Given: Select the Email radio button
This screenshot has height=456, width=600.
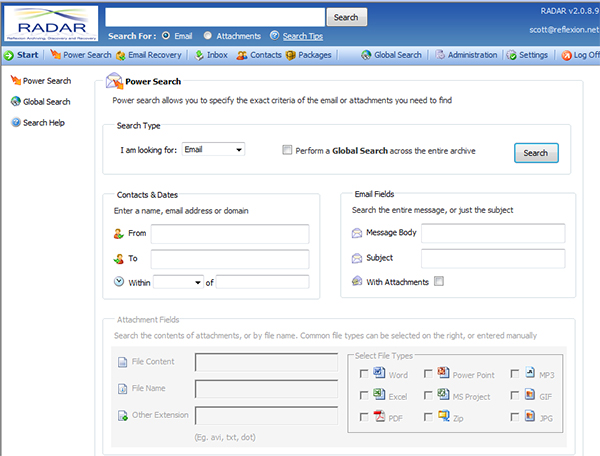Looking at the screenshot, I should point(166,36).
